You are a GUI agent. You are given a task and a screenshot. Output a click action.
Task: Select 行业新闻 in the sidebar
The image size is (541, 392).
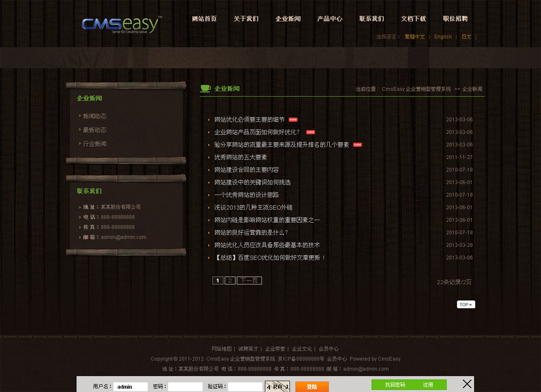pos(95,144)
